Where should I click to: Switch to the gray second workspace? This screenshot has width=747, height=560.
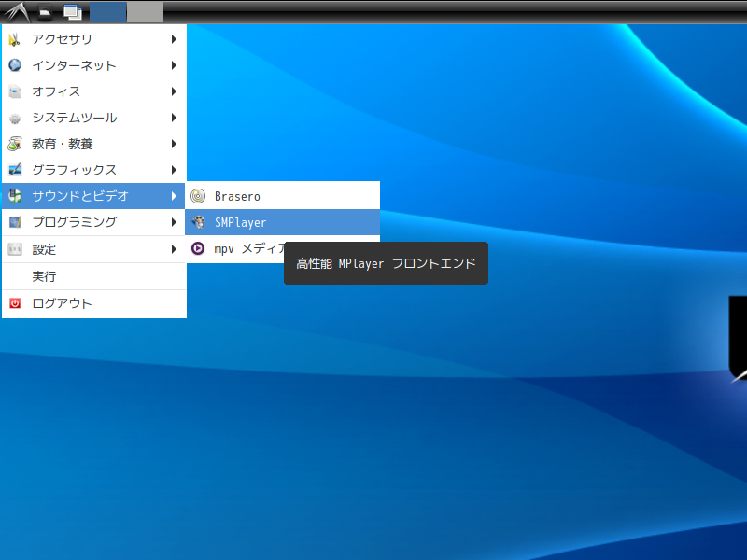(146, 12)
